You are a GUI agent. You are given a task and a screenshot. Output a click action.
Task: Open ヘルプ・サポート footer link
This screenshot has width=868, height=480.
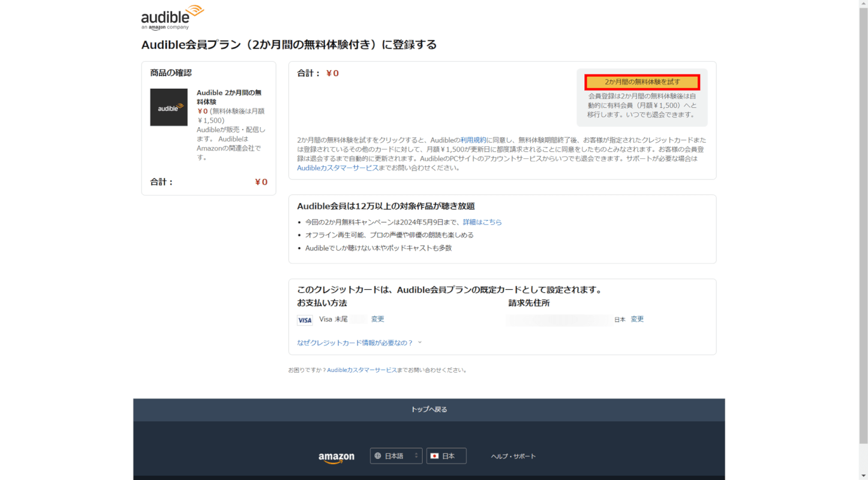coord(513,457)
